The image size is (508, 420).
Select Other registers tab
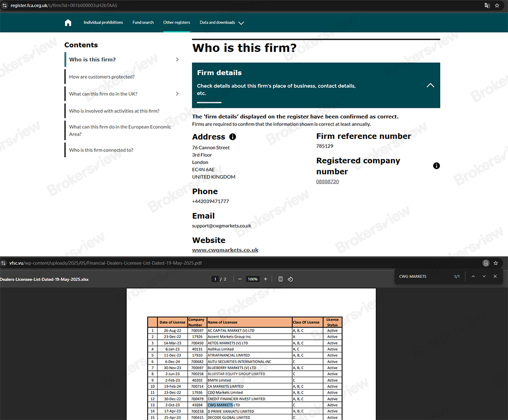click(177, 22)
